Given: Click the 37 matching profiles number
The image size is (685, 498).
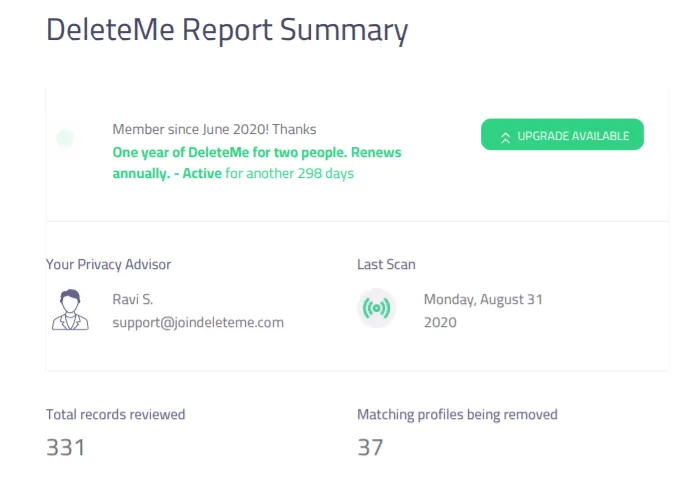Looking at the screenshot, I should (370, 447).
